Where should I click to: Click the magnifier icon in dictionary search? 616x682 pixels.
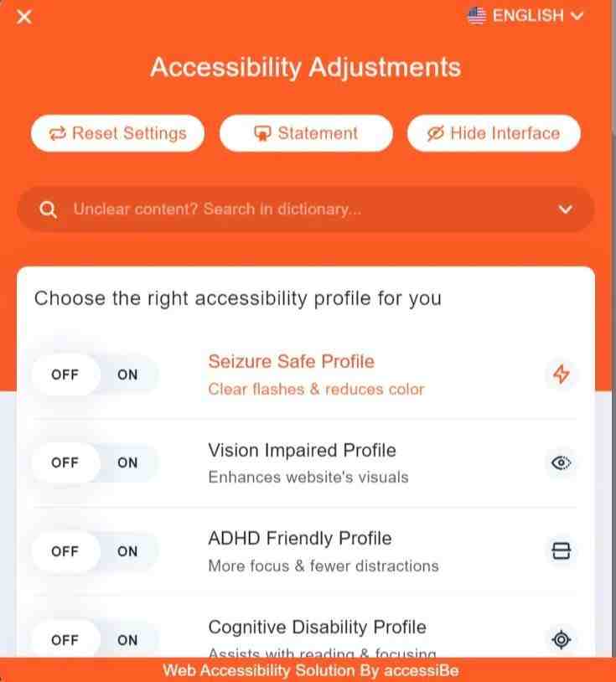(x=48, y=209)
